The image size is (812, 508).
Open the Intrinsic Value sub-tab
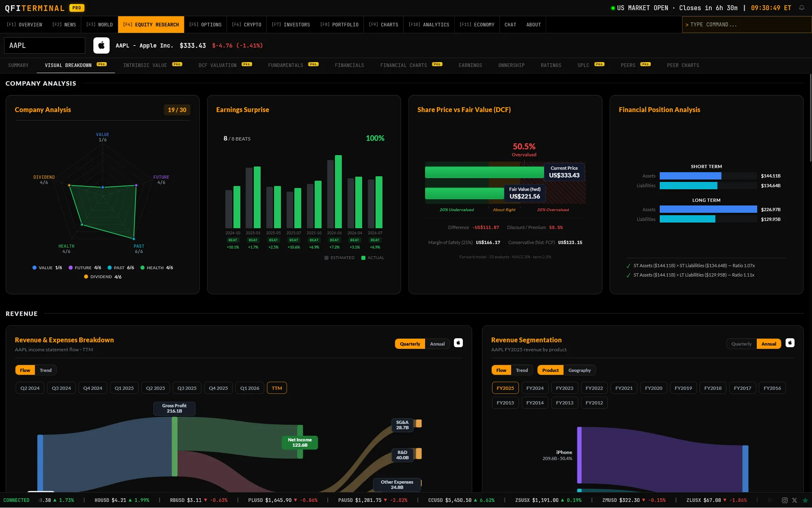tap(153, 65)
